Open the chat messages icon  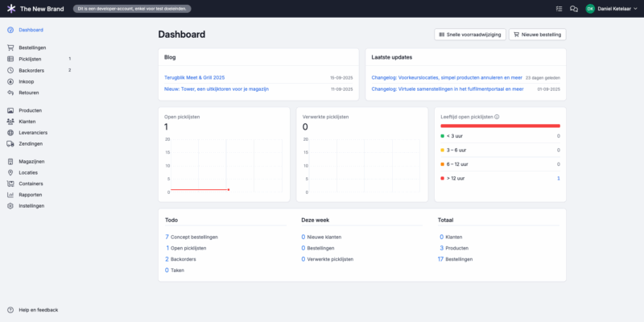click(x=574, y=9)
